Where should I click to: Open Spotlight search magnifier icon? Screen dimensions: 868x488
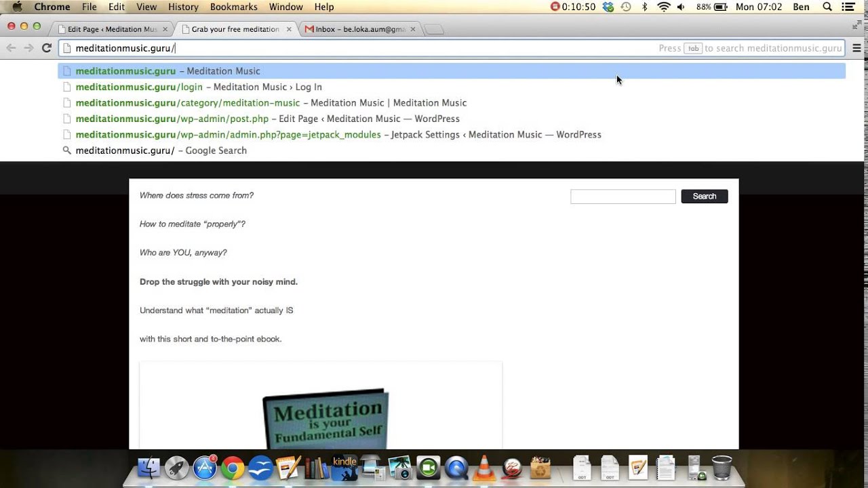[827, 7]
